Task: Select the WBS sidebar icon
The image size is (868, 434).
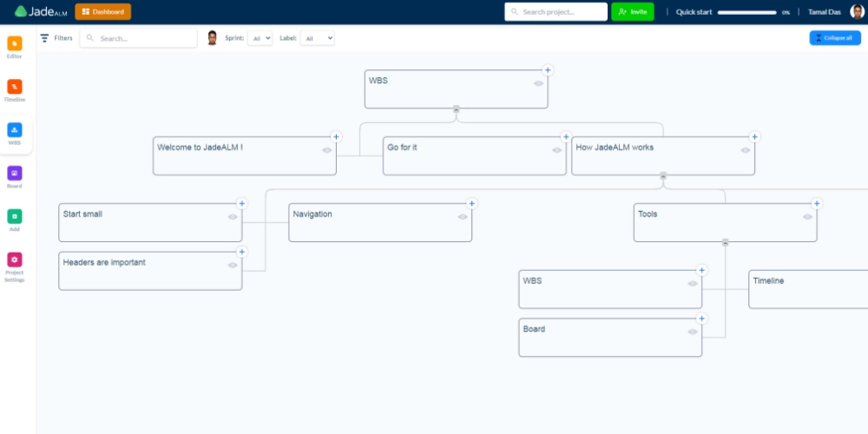Action: click(15, 129)
